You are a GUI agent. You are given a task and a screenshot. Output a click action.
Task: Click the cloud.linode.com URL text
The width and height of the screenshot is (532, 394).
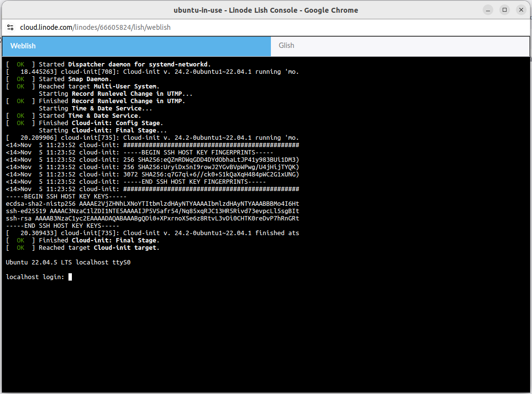44,27
